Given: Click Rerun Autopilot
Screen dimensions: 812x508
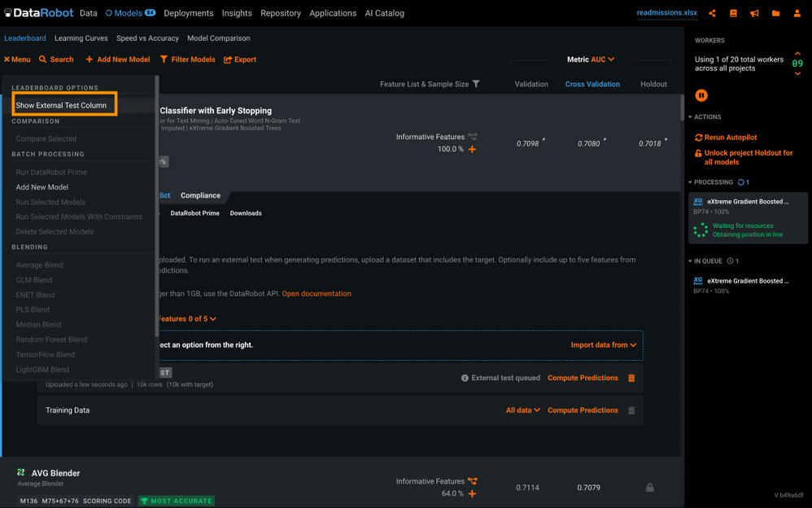Looking at the screenshot, I should pyautogui.click(x=726, y=138).
